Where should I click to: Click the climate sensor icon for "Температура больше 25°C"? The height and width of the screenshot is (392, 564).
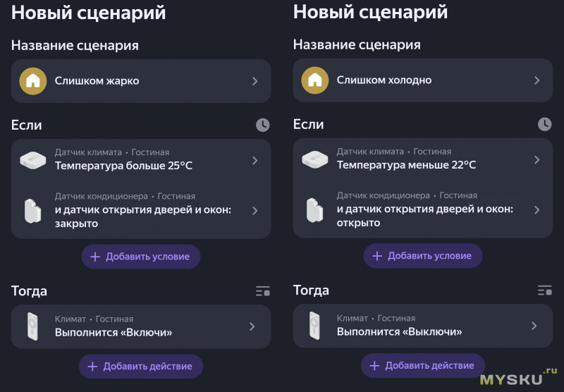(32, 160)
